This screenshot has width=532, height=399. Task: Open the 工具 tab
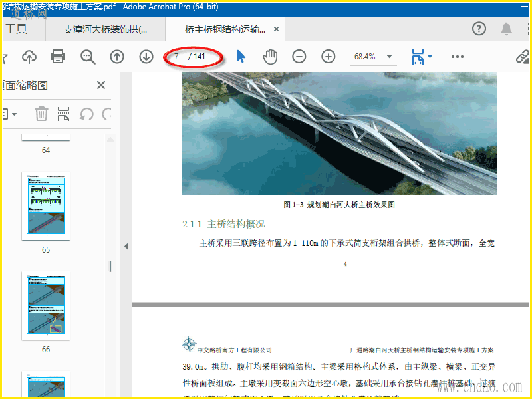coord(16,29)
